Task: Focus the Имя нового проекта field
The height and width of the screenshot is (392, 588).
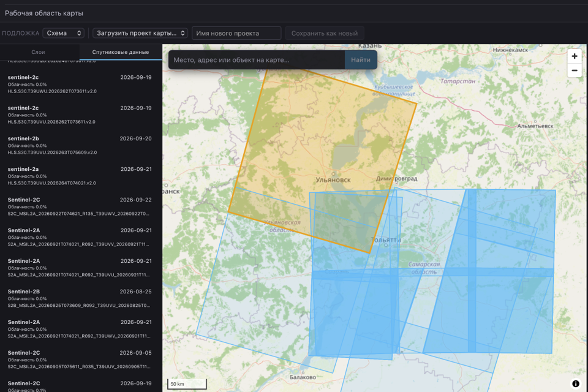Action: (x=236, y=33)
